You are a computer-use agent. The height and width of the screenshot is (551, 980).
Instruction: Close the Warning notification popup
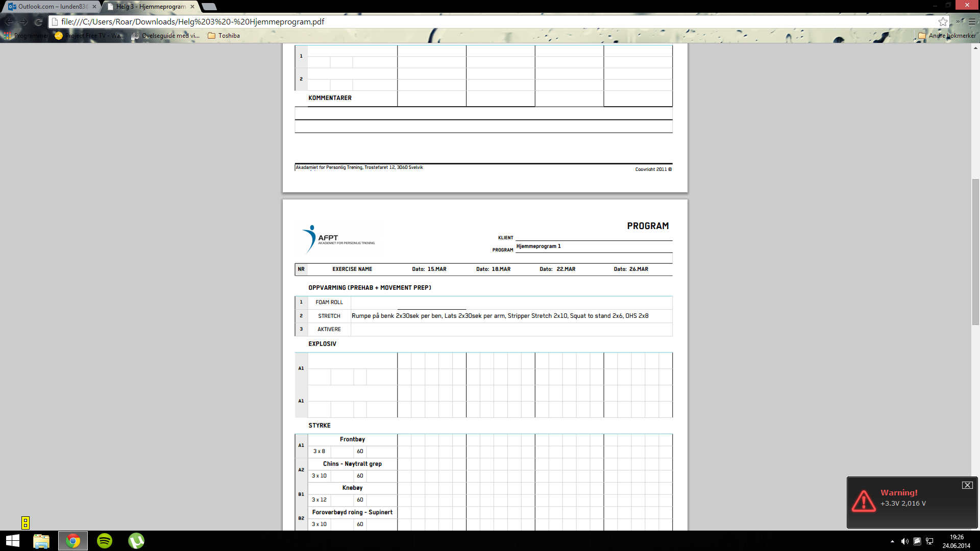pyautogui.click(x=967, y=485)
